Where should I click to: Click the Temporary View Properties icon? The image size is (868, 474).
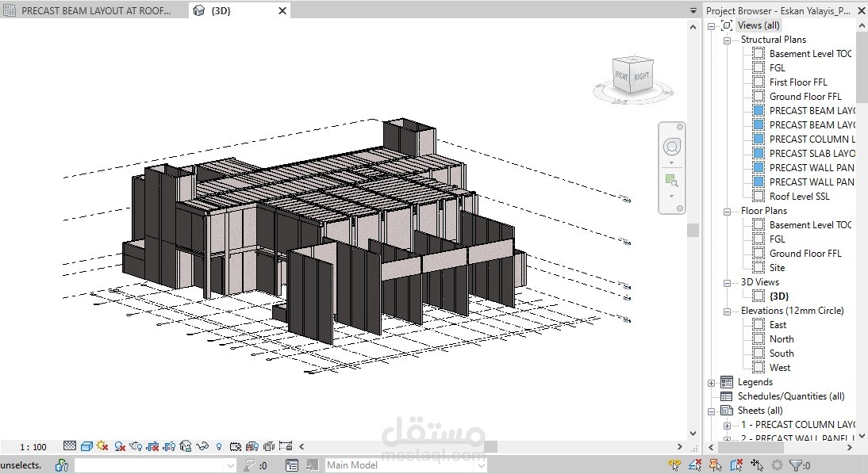click(236, 447)
